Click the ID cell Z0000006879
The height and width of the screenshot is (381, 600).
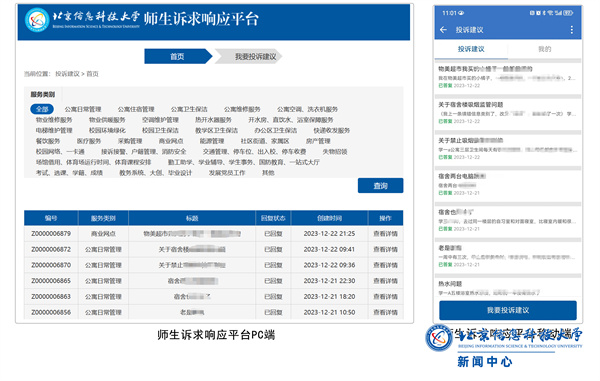pos(51,233)
